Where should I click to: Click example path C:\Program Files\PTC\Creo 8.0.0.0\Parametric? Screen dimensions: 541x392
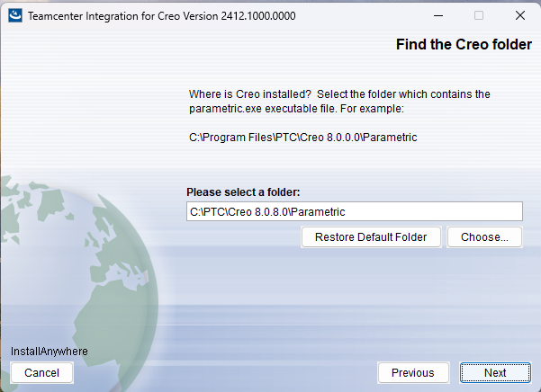(x=303, y=138)
